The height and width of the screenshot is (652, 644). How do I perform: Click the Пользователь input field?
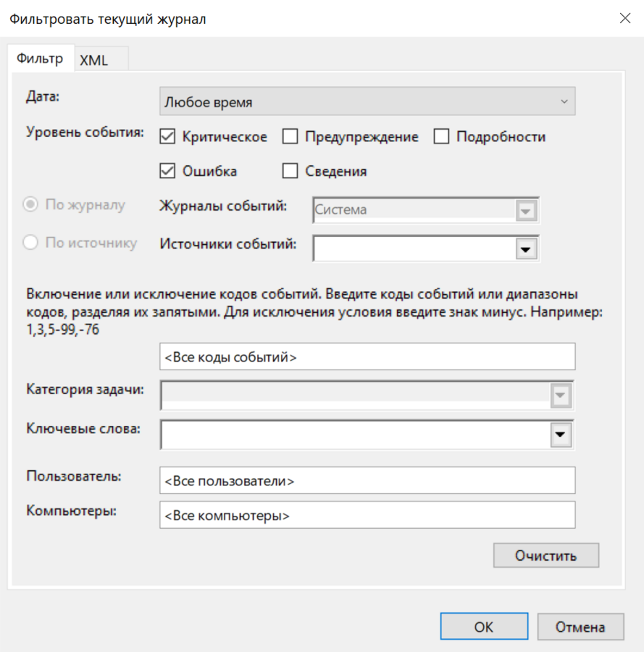click(x=367, y=480)
